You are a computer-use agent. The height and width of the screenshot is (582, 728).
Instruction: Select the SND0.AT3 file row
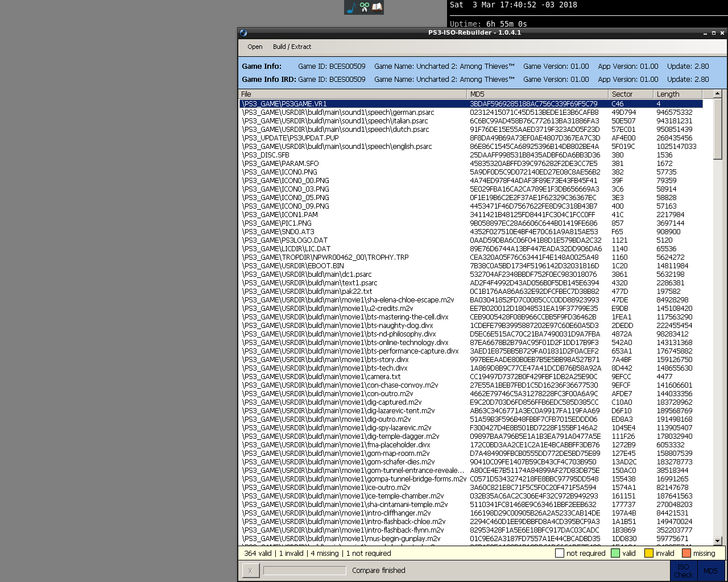point(471,231)
